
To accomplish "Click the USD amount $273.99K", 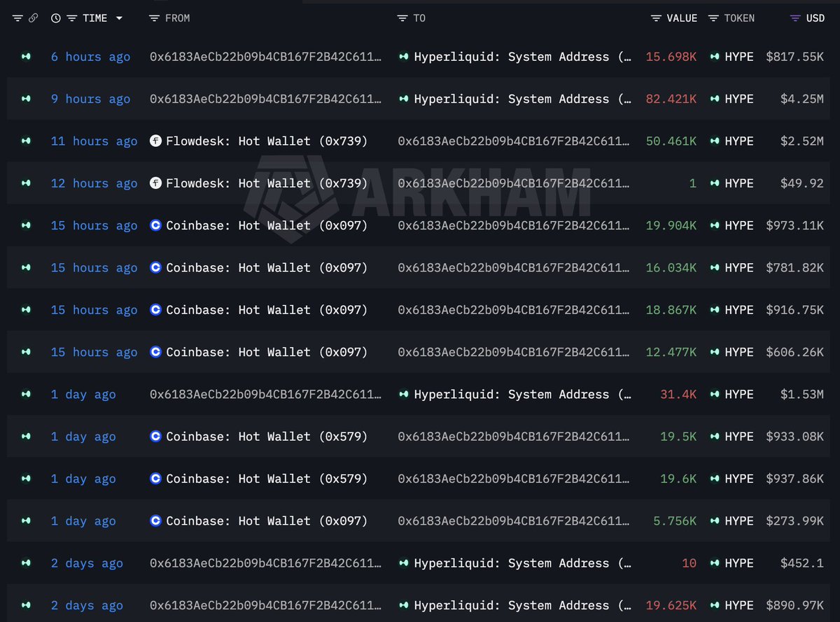I will [795, 521].
